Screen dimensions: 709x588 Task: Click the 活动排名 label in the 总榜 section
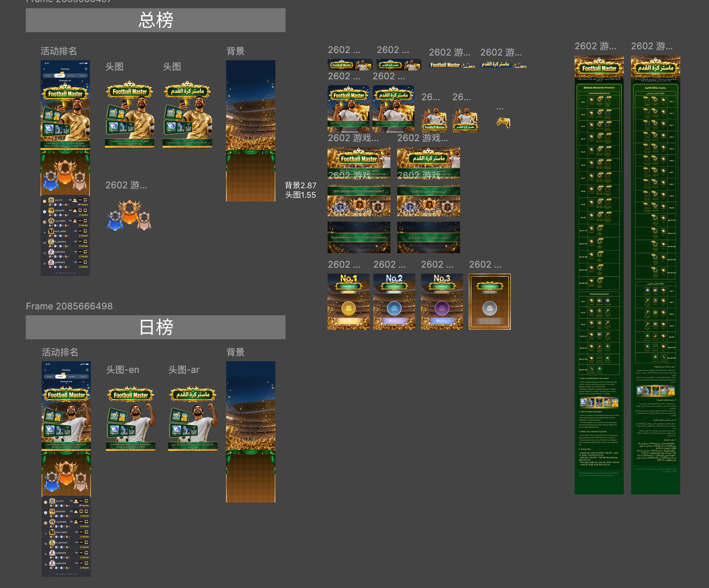[59, 51]
